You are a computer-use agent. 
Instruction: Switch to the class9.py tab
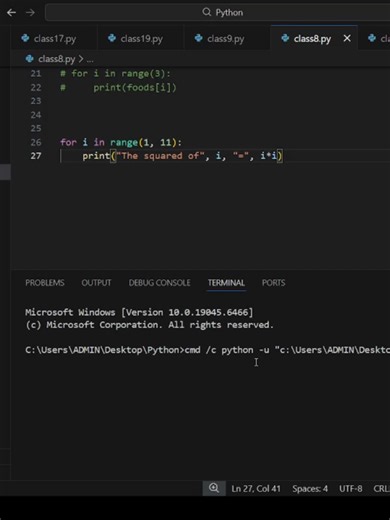[226, 39]
